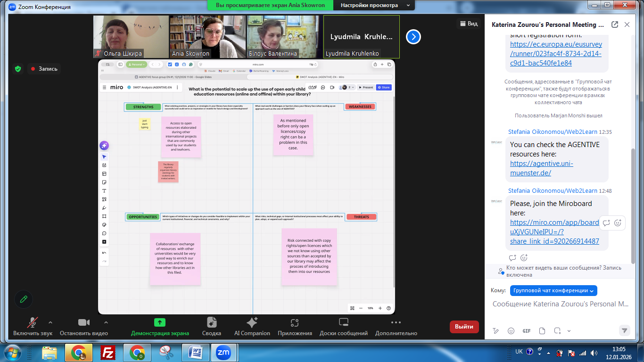
Task: Click the green encryption shield icon
Action: [x=18, y=69]
